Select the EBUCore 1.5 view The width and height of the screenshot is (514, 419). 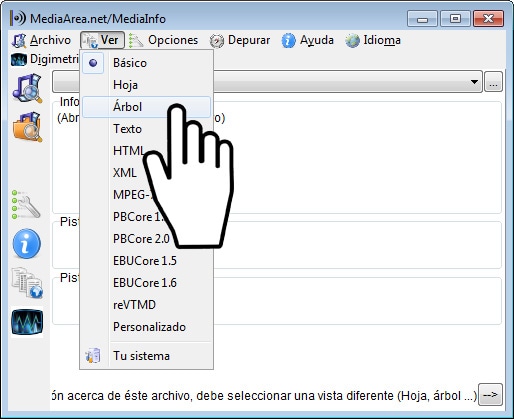coord(146,261)
